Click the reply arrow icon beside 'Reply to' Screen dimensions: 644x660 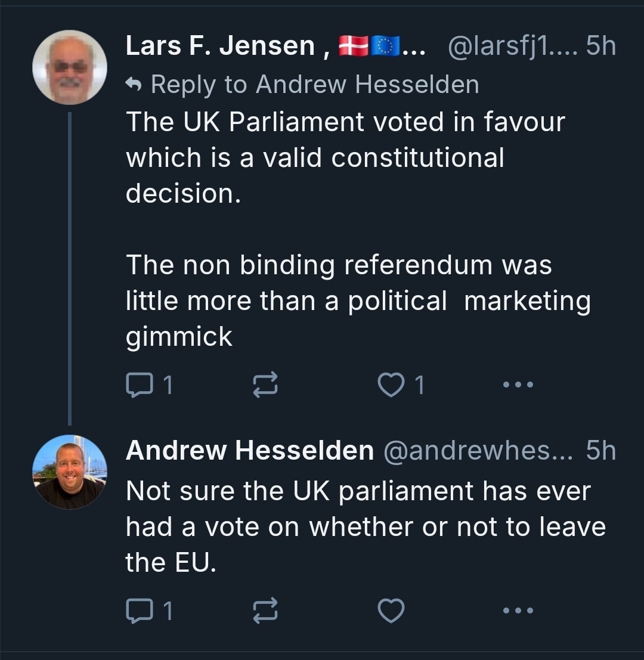click(x=134, y=85)
